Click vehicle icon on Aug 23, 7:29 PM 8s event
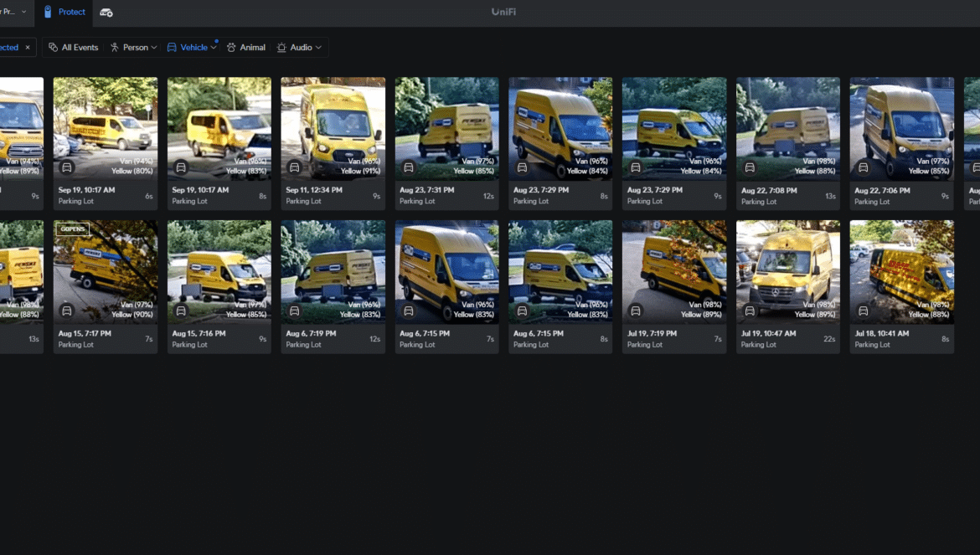The width and height of the screenshot is (980, 555). pos(522,167)
